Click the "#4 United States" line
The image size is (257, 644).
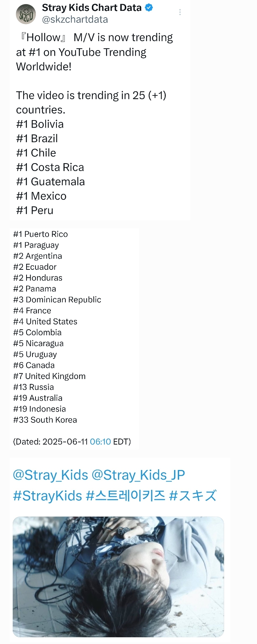click(45, 321)
